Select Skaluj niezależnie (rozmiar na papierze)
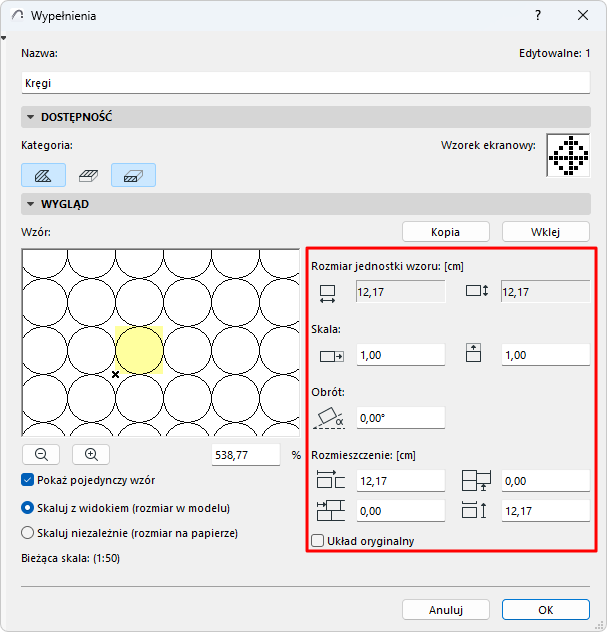The width and height of the screenshot is (607, 632). tap(27, 533)
